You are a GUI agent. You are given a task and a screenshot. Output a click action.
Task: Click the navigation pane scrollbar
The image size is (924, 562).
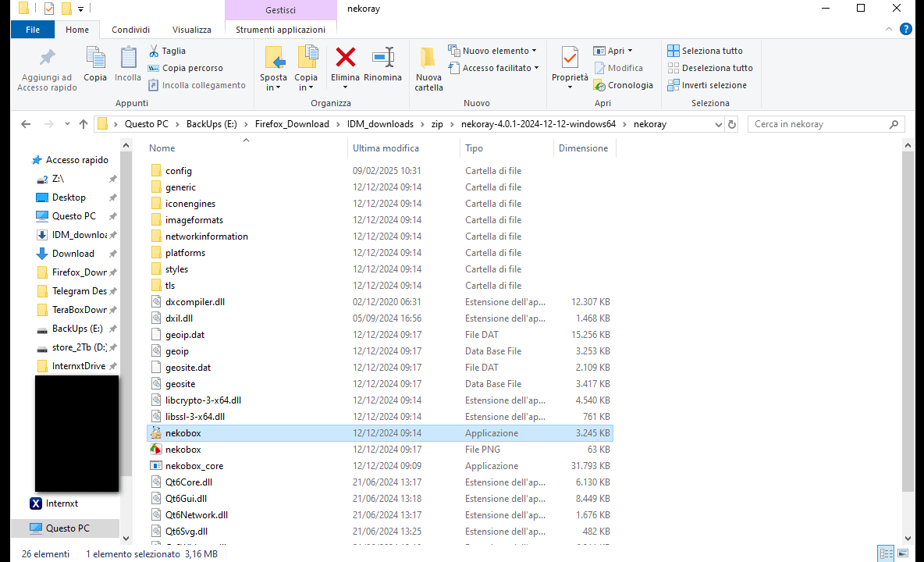tap(126, 312)
